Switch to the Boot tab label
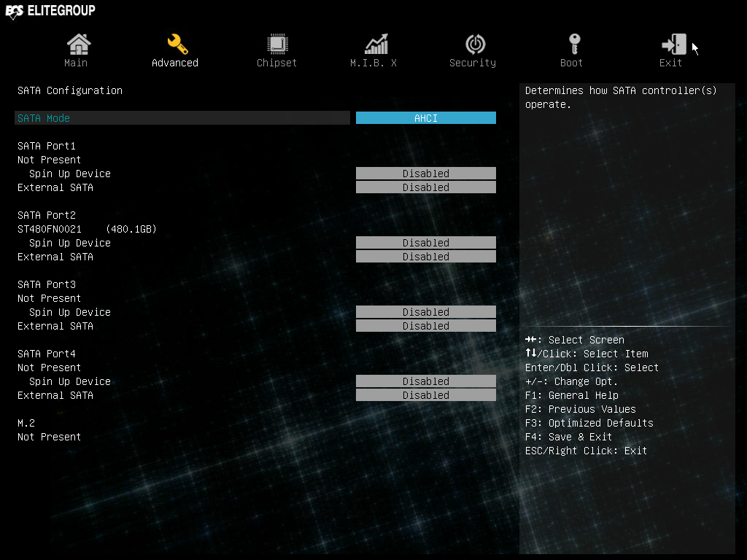The width and height of the screenshot is (747, 560). pyautogui.click(x=571, y=63)
